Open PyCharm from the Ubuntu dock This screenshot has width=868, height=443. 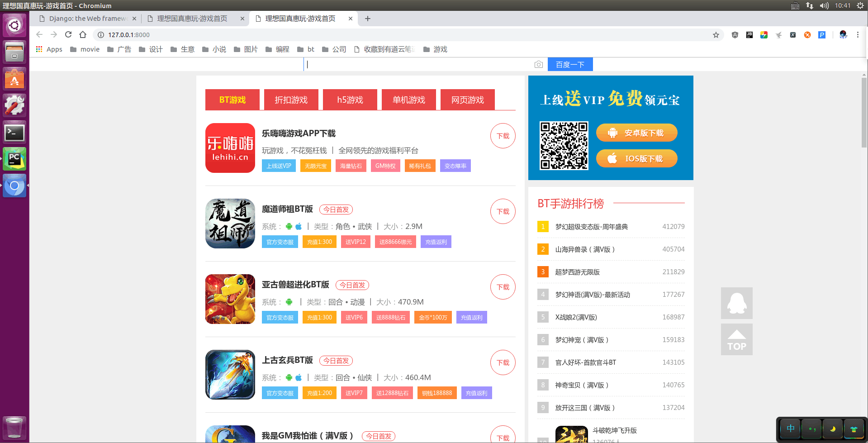coord(14,159)
